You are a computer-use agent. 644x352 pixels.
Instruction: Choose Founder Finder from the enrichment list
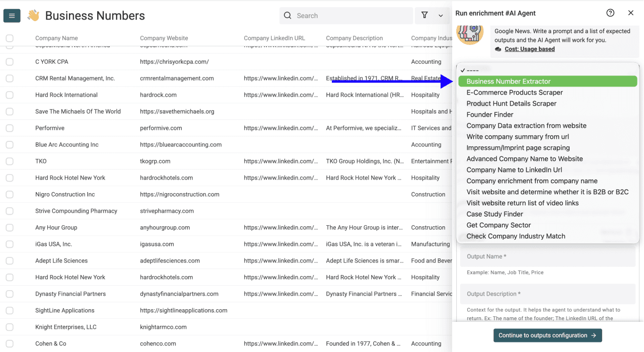489,114
